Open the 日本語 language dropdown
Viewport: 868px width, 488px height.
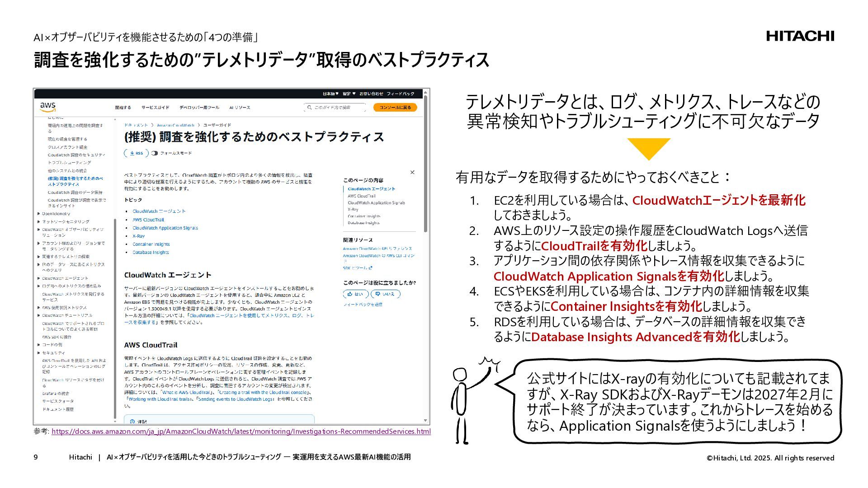330,94
